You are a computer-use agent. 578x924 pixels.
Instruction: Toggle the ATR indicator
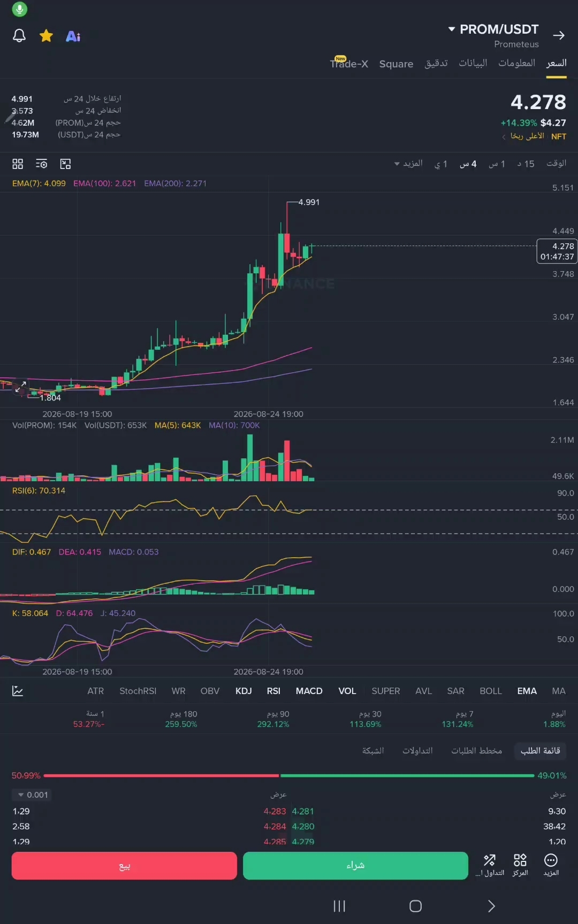coord(96,691)
